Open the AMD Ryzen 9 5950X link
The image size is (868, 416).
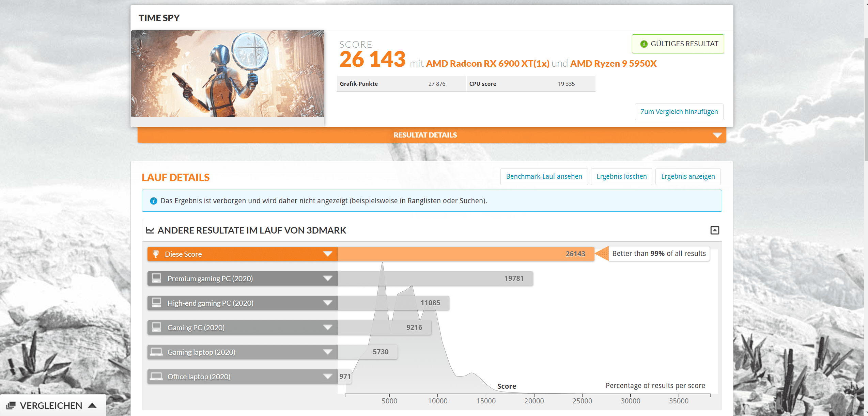tap(613, 64)
